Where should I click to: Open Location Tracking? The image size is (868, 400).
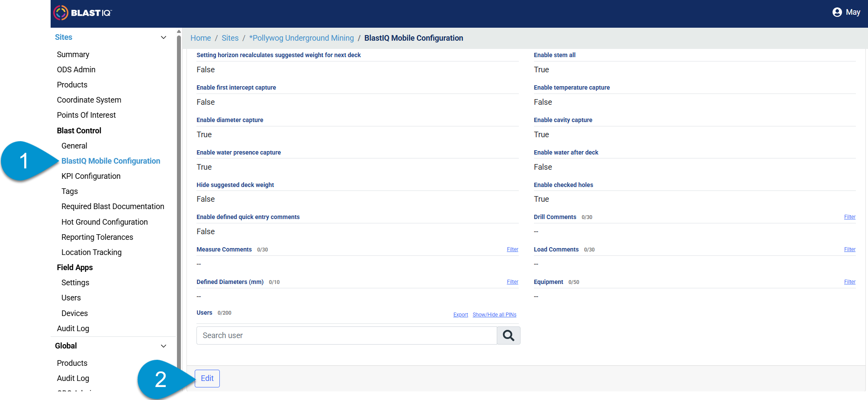tap(92, 252)
